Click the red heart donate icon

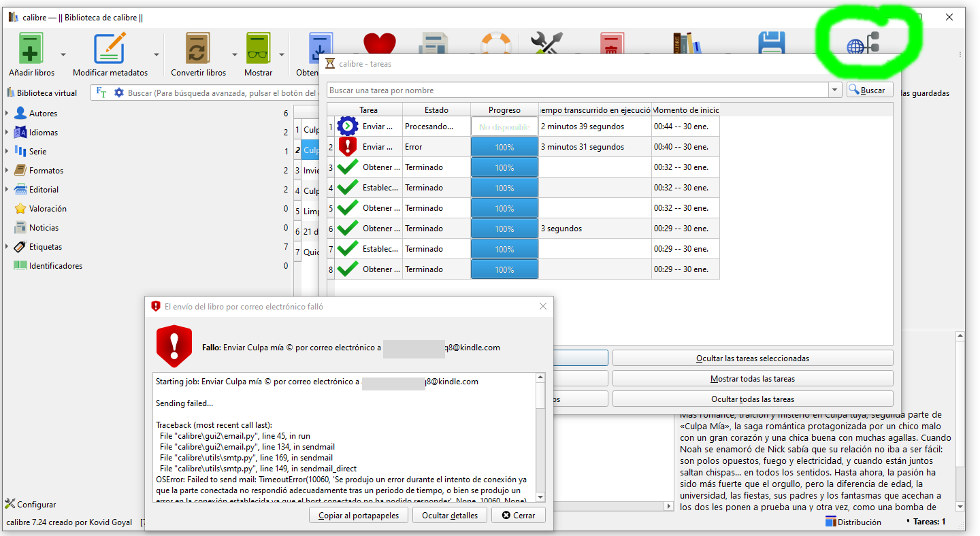click(379, 44)
